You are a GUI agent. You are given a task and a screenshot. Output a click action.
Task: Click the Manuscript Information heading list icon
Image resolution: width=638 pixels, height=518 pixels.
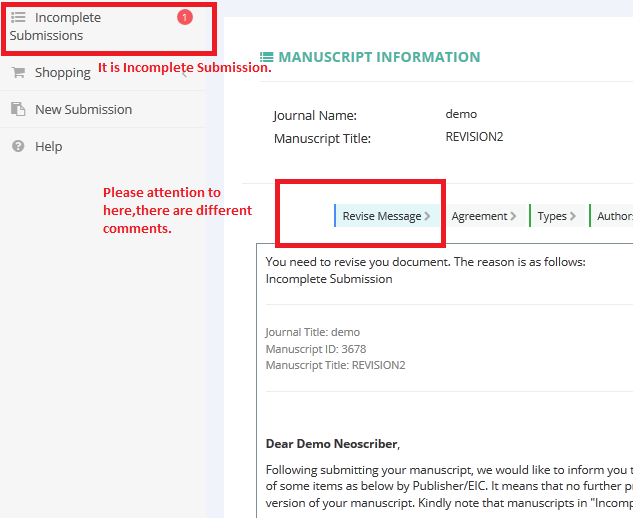pos(267,57)
